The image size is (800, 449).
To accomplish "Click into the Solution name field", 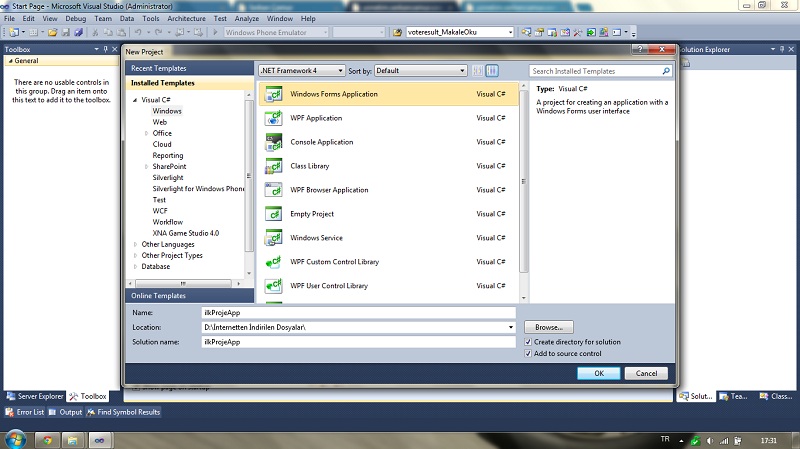I will click(x=359, y=342).
